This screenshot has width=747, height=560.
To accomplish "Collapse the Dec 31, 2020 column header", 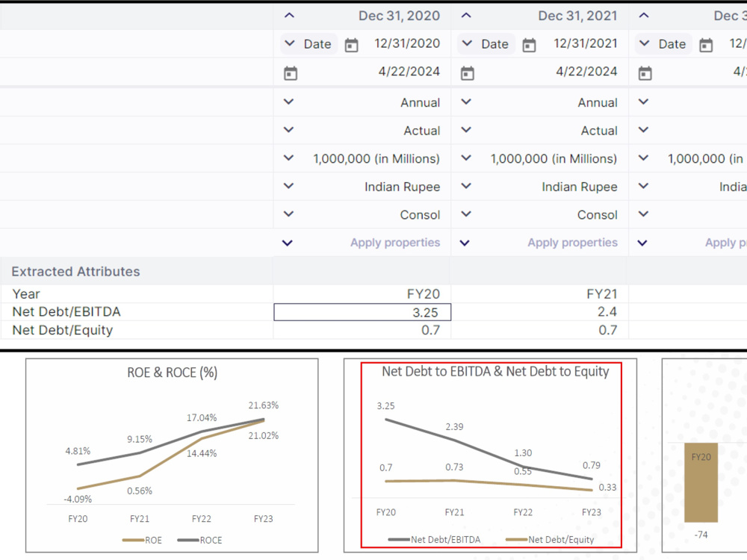I will tap(289, 16).
